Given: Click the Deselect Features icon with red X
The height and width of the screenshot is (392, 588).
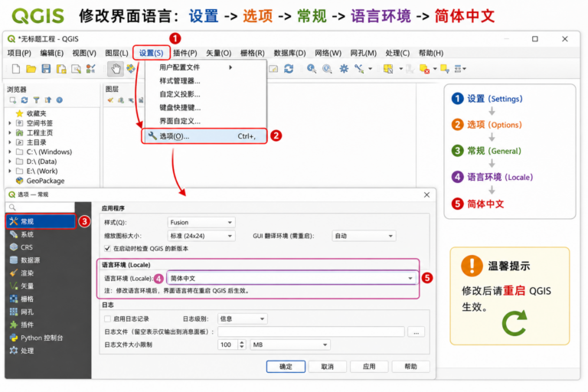Looking at the screenshot, I should point(424,69).
